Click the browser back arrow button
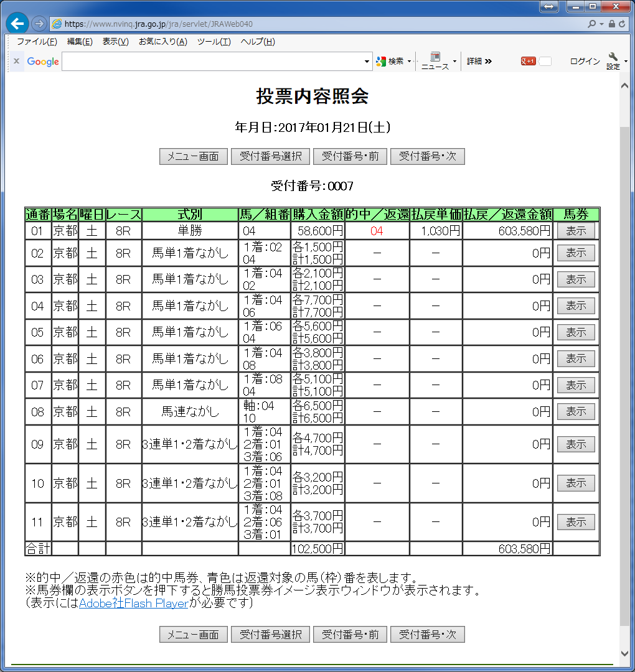This screenshot has height=672, width=635. point(17,23)
